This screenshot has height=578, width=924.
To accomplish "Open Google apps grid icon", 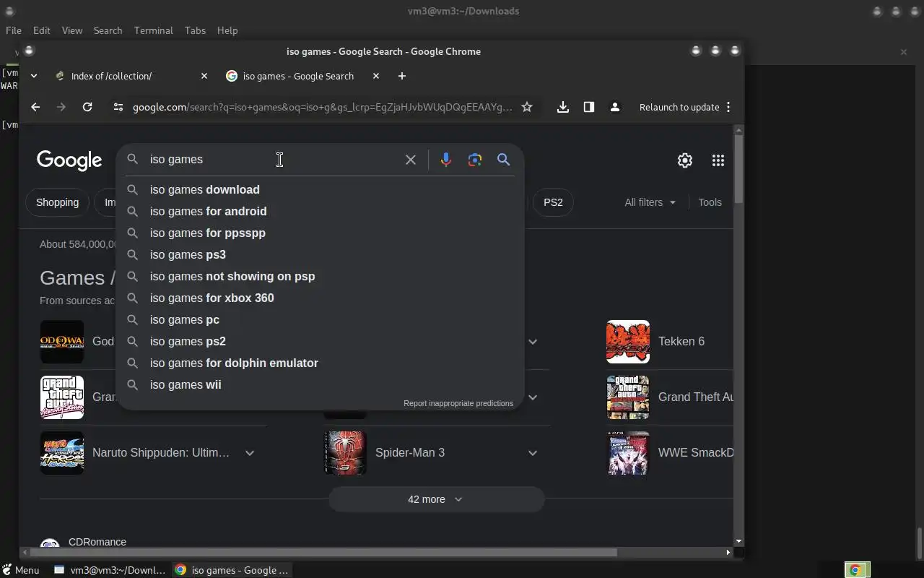I will (718, 160).
